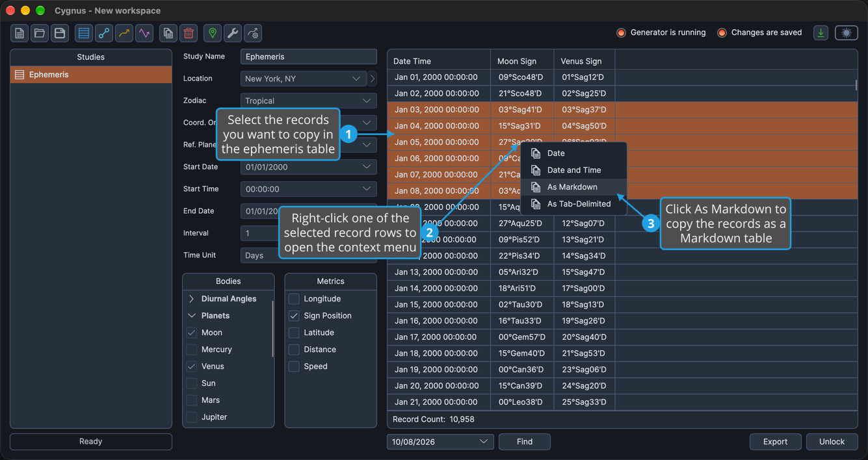Click the 16°Tau33'D Moon Sign cell

522,321
